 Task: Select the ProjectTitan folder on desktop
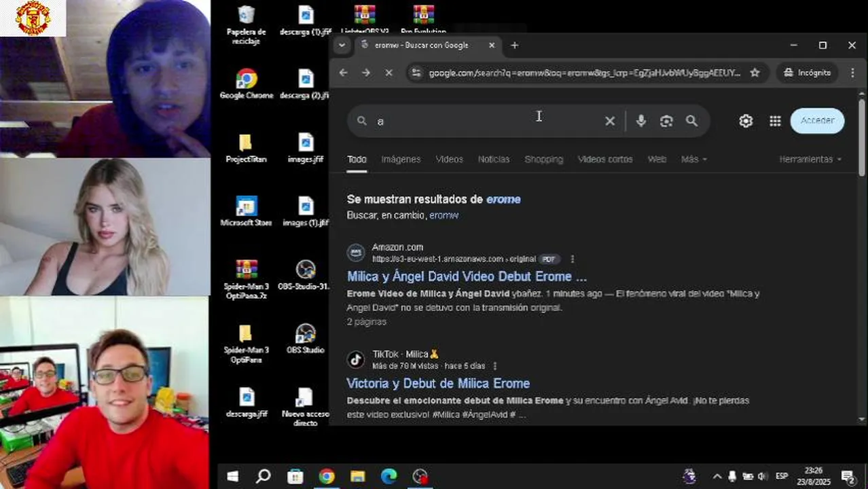(246, 148)
